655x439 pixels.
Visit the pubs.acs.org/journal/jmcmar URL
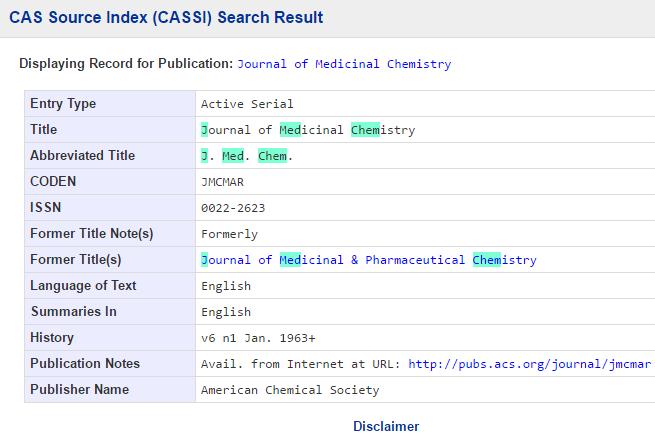(x=530, y=364)
